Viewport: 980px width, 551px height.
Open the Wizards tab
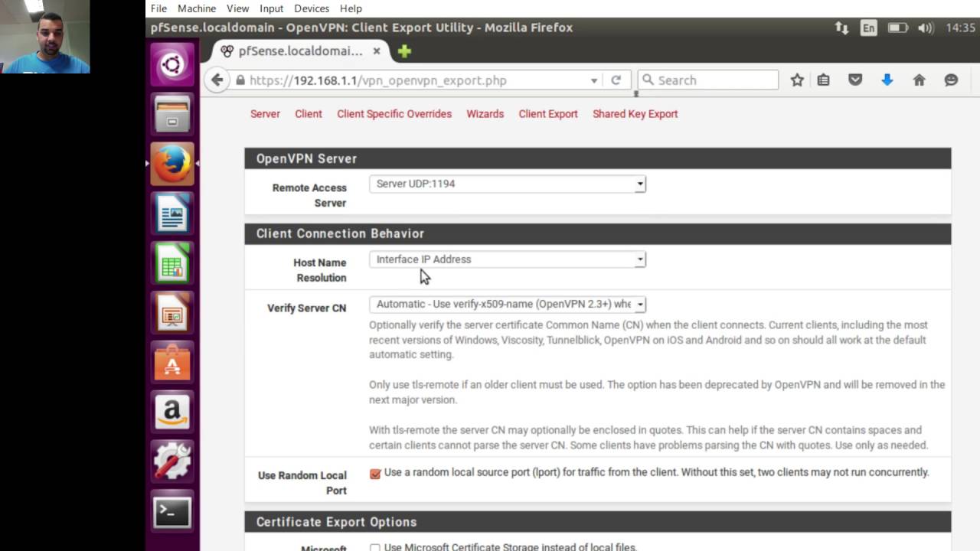[485, 114]
